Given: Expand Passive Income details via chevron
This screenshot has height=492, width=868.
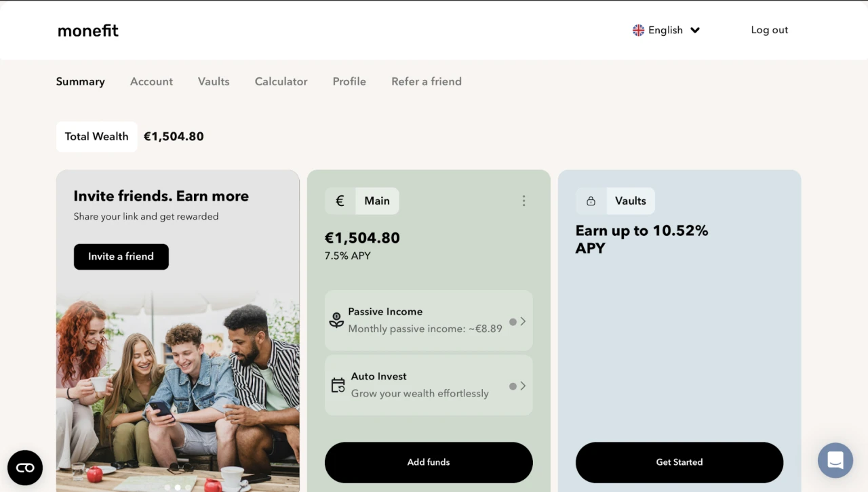Looking at the screenshot, I should pyautogui.click(x=523, y=322).
